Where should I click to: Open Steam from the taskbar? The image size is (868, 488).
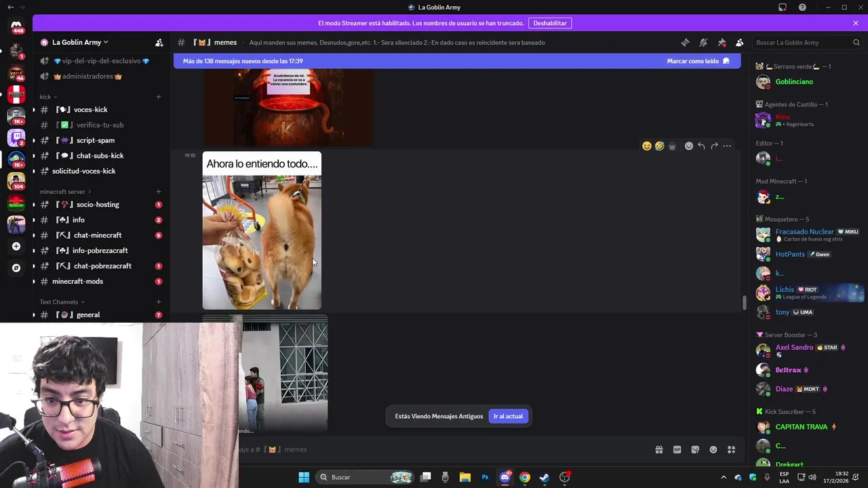pyautogui.click(x=545, y=477)
